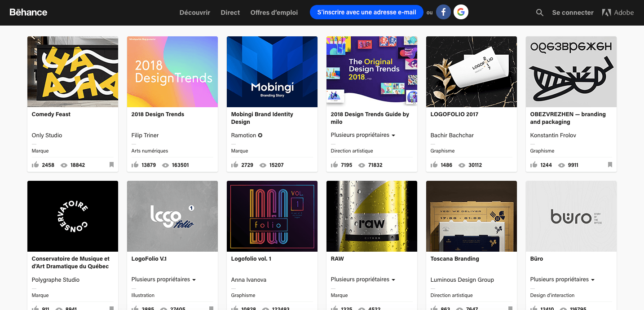Screen dimensions: 644x310
Task: Sign in using the Facebook icon
Action: (x=443, y=12)
